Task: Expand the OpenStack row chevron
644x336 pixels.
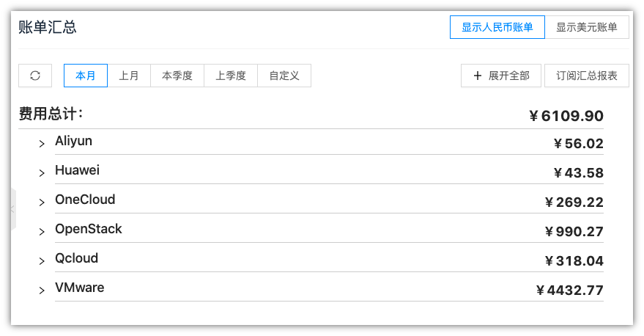Action: [42, 231]
